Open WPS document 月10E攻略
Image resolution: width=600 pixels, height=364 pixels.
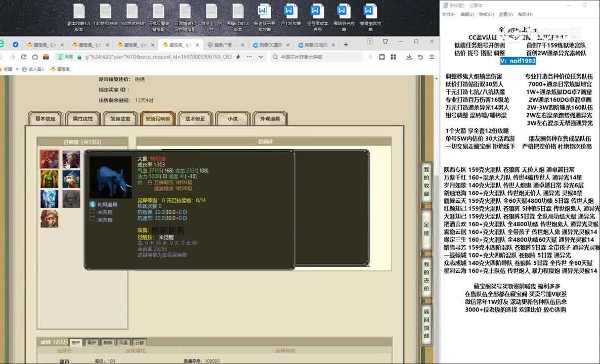tap(291, 15)
